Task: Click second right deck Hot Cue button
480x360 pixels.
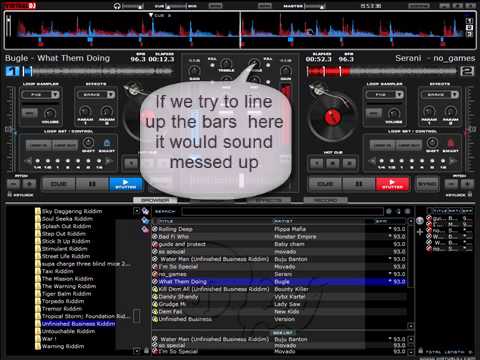Action: coord(333,163)
